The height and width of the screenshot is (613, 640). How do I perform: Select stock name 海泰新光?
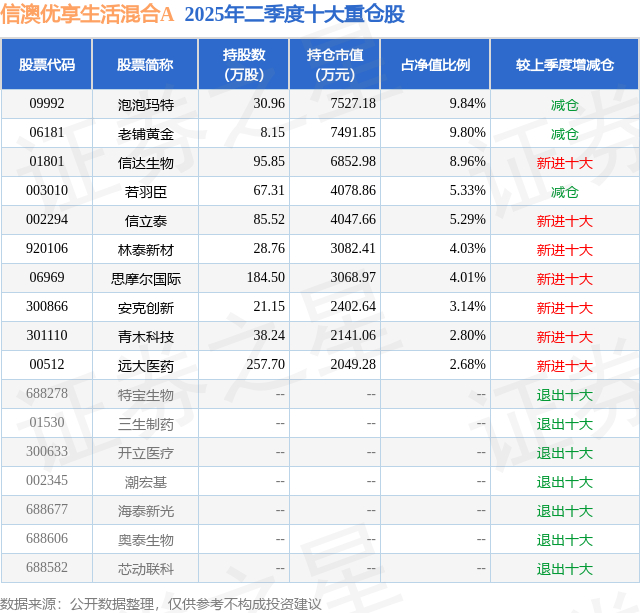coord(146,511)
